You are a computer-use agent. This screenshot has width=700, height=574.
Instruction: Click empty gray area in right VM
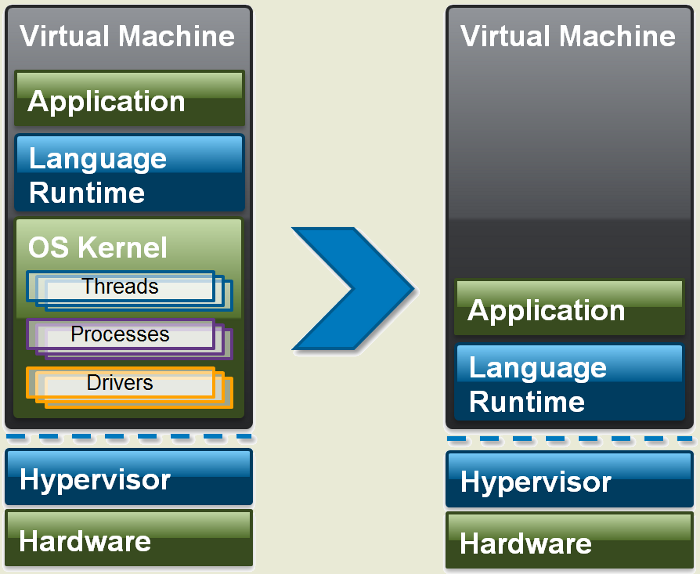tap(569, 165)
